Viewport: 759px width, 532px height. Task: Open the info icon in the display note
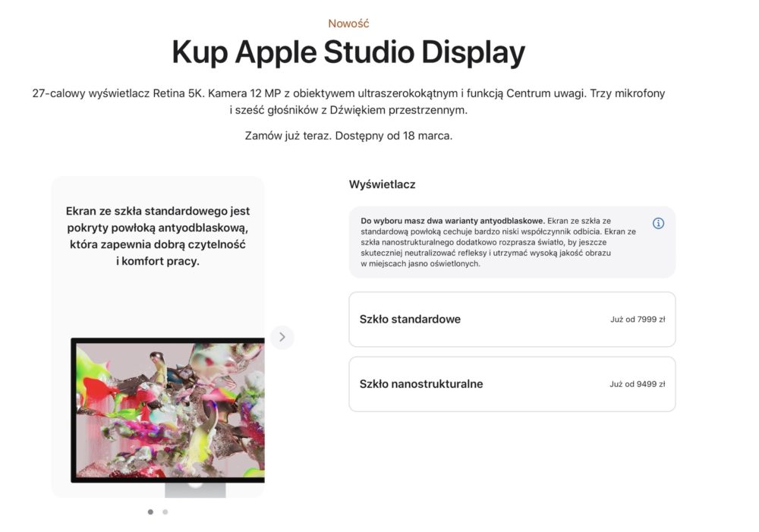click(x=658, y=223)
